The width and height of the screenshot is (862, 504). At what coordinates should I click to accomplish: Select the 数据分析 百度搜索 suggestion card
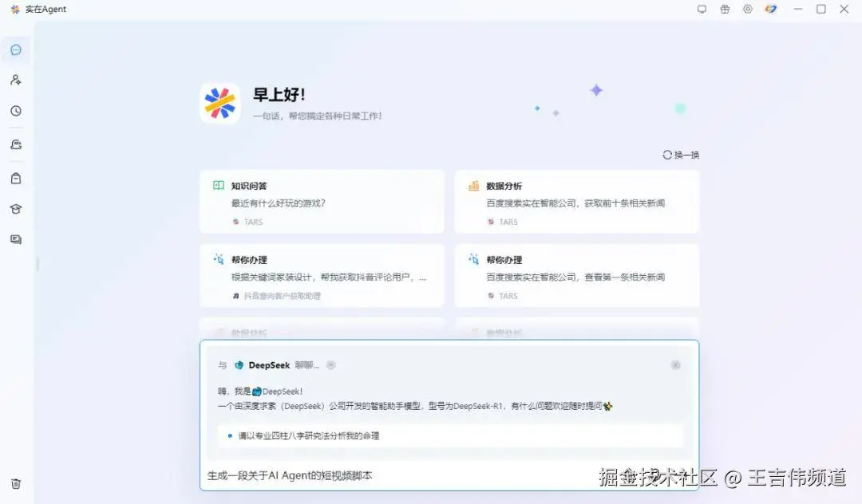pyautogui.click(x=577, y=202)
